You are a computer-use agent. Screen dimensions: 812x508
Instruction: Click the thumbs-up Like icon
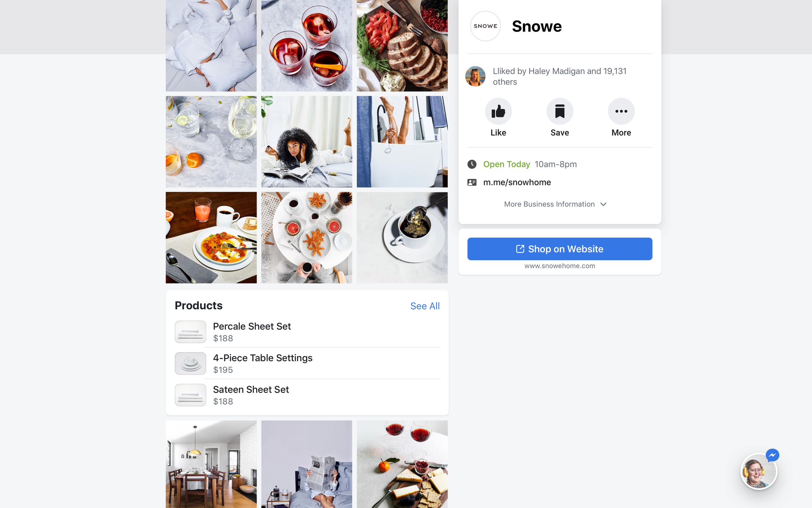498,111
